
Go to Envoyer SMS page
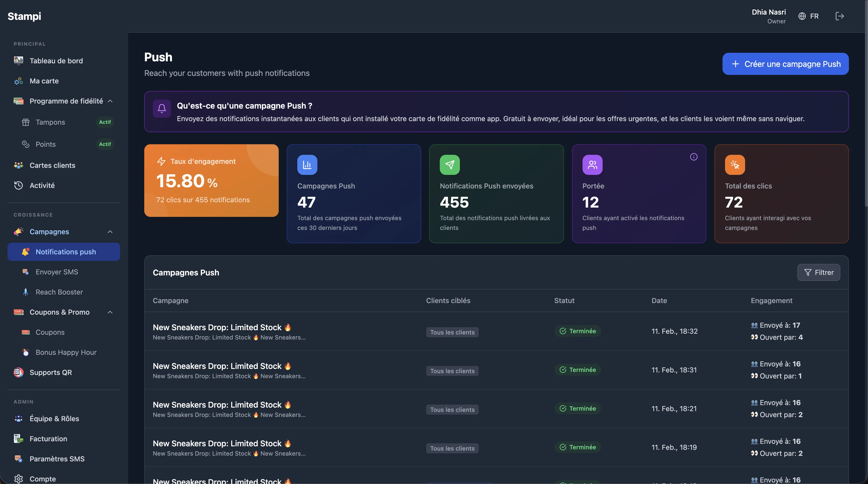point(57,272)
